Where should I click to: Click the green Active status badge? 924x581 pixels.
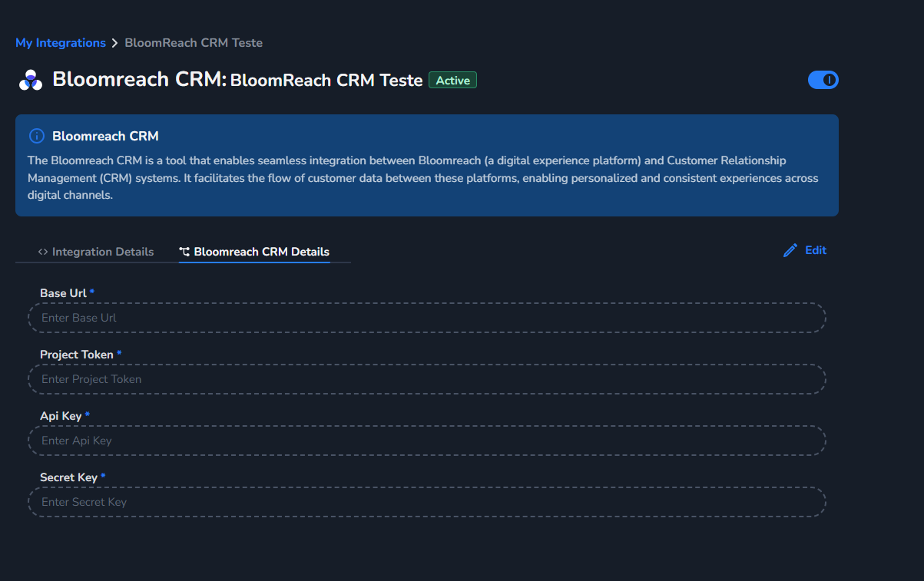[x=452, y=80]
